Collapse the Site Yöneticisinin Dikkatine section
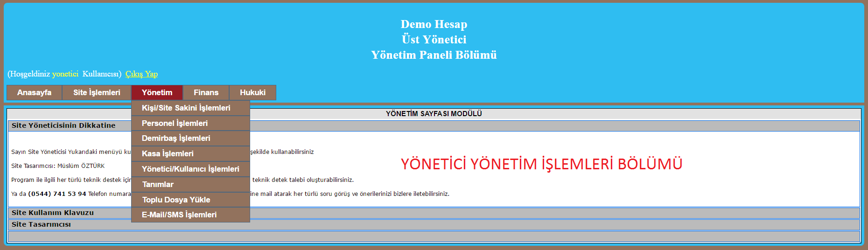The height and width of the screenshot is (250, 868). pyautogui.click(x=63, y=125)
